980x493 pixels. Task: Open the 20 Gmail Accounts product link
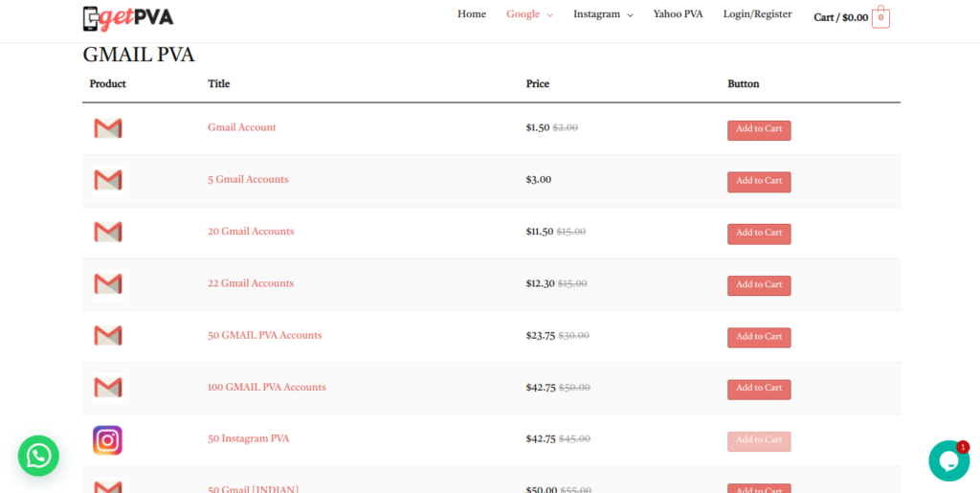[251, 232]
